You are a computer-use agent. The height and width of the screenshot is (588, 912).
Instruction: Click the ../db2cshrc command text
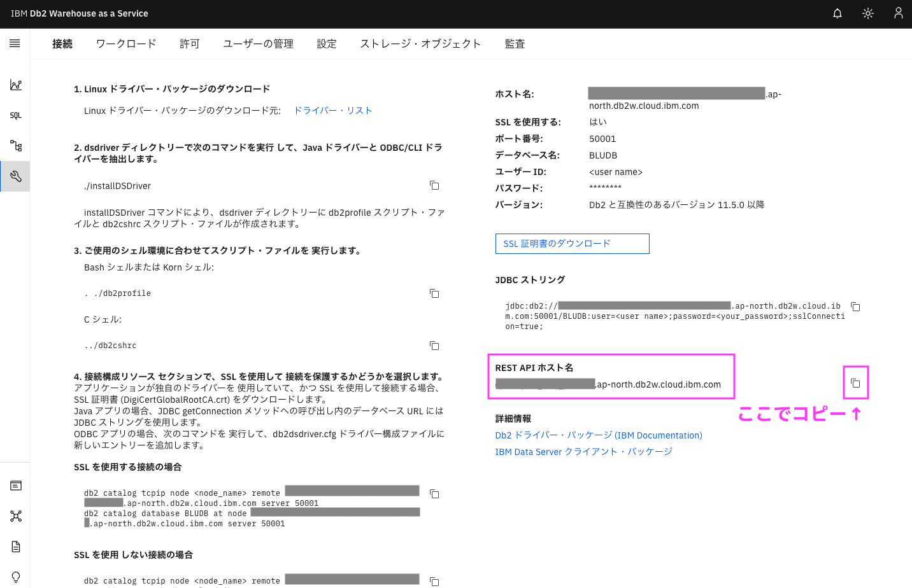pyautogui.click(x=110, y=346)
